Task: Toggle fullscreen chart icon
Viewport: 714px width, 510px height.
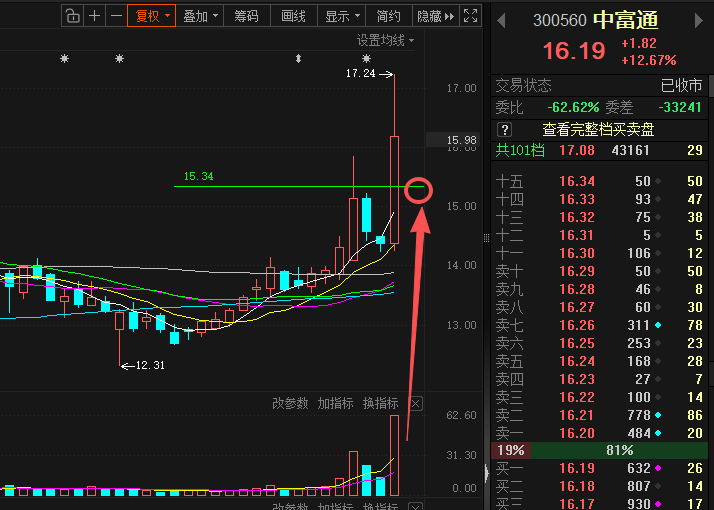Action: pos(470,16)
